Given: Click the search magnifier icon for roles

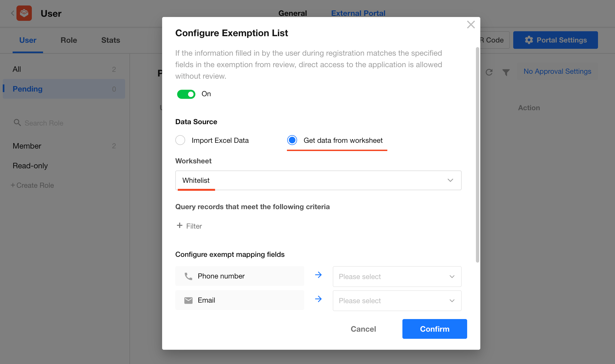Looking at the screenshot, I should pos(17,123).
